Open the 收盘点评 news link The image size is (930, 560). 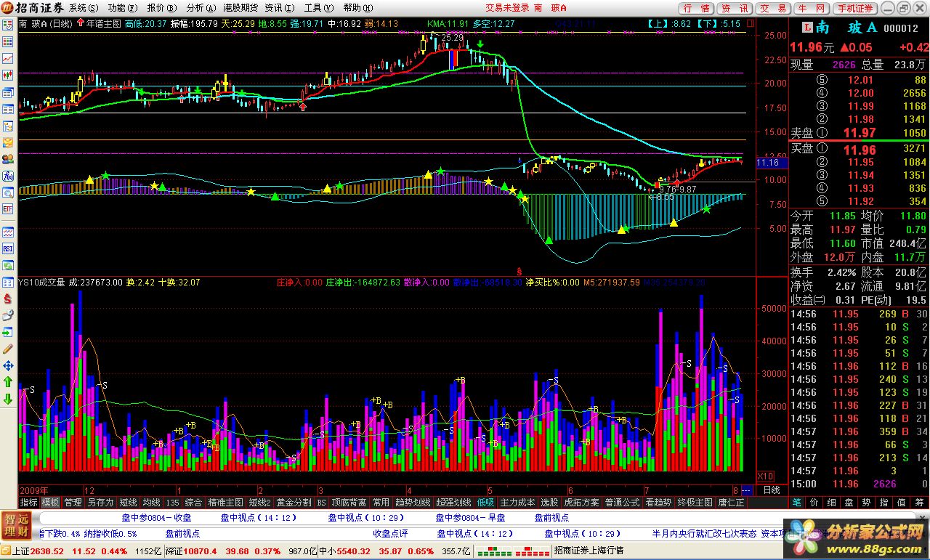[390, 533]
